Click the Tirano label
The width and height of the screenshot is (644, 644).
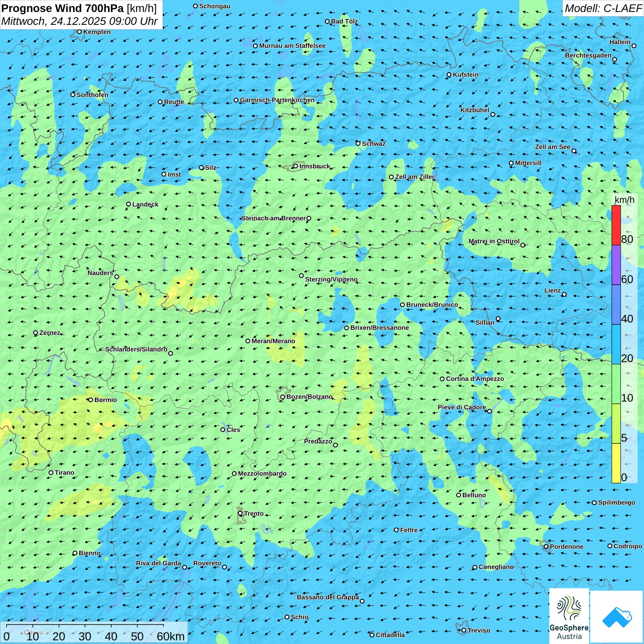pyautogui.click(x=64, y=472)
